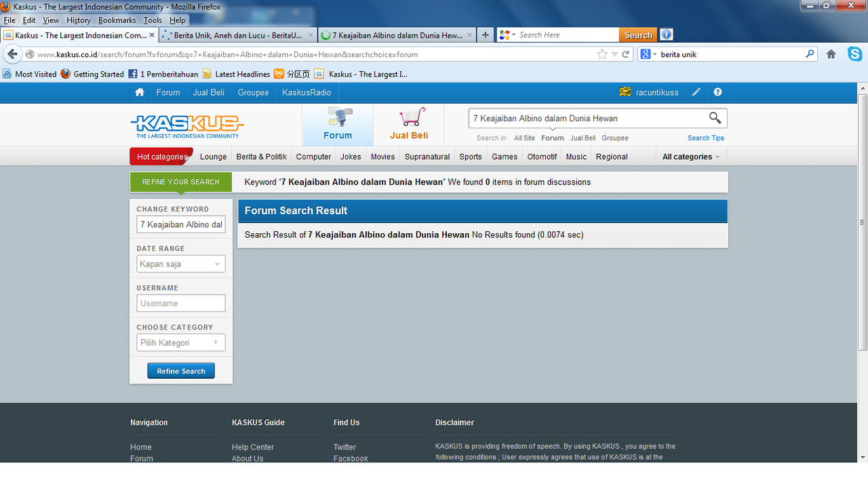868x488 pixels.
Task: Click the orange Search button
Action: tap(638, 35)
